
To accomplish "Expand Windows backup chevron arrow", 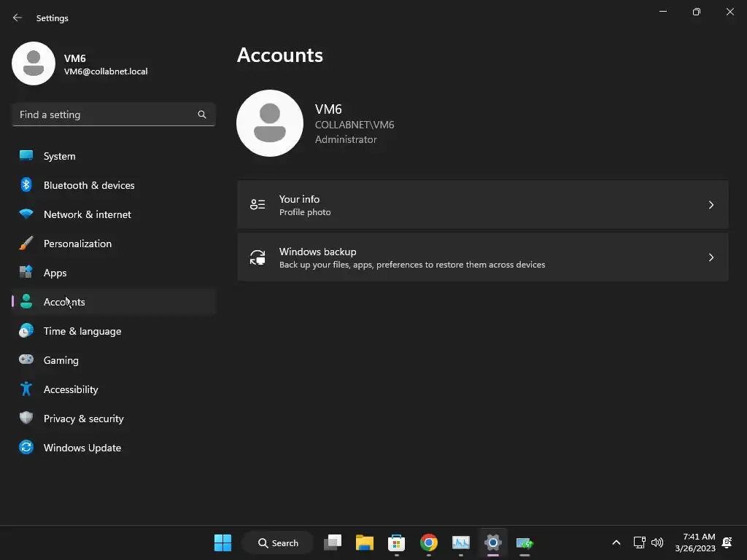I will pyautogui.click(x=711, y=257).
